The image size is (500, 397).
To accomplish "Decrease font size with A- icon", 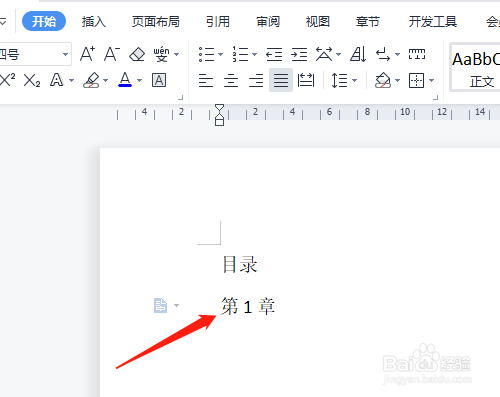I will 112,54.
